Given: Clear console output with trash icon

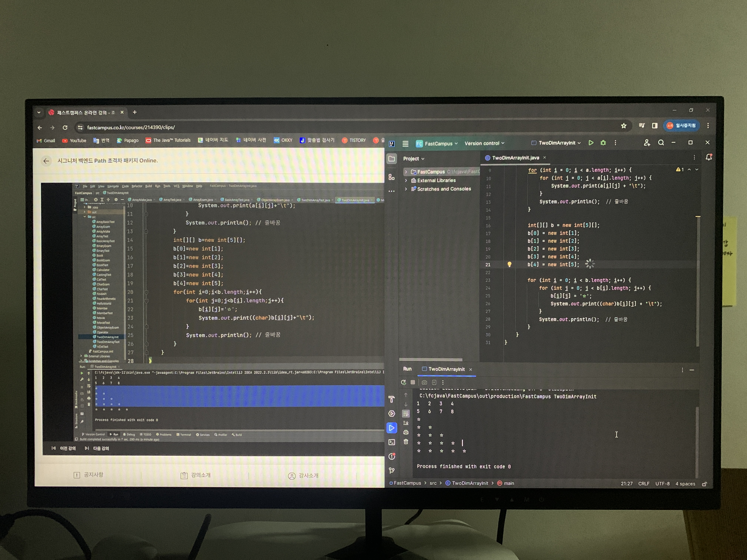Looking at the screenshot, I should point(406,442).
